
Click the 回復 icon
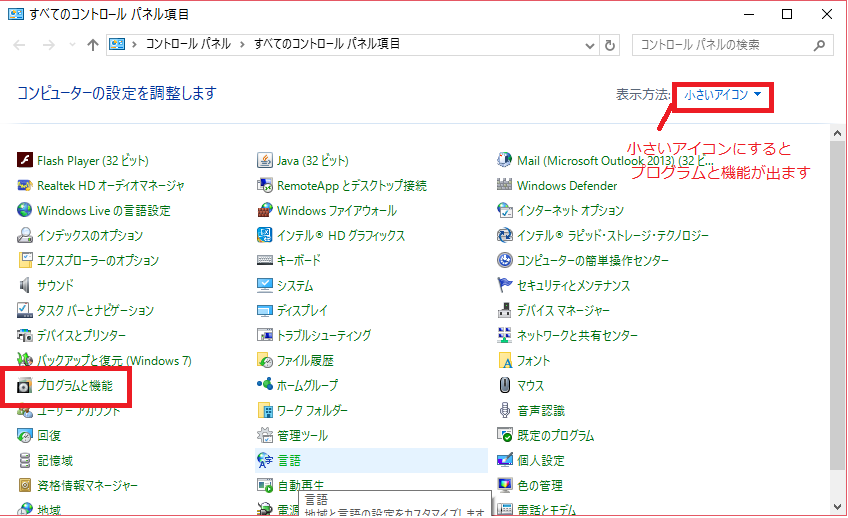coord(25,435)
